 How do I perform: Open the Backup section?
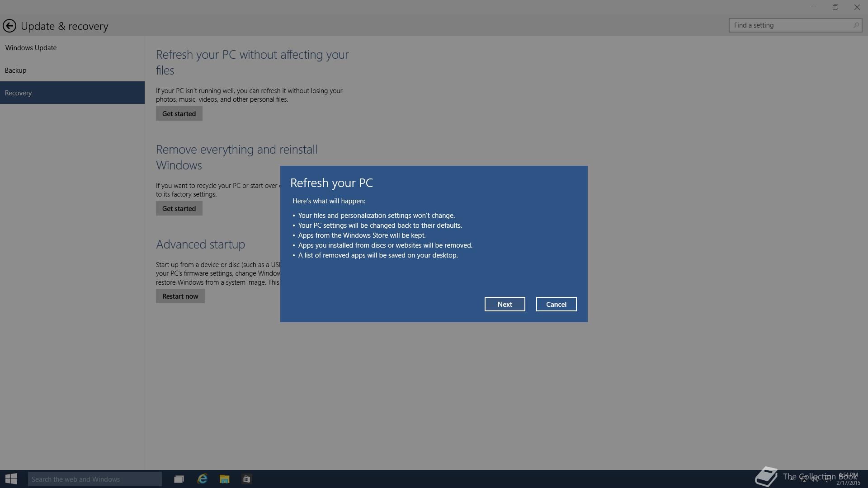pos(72,70)
